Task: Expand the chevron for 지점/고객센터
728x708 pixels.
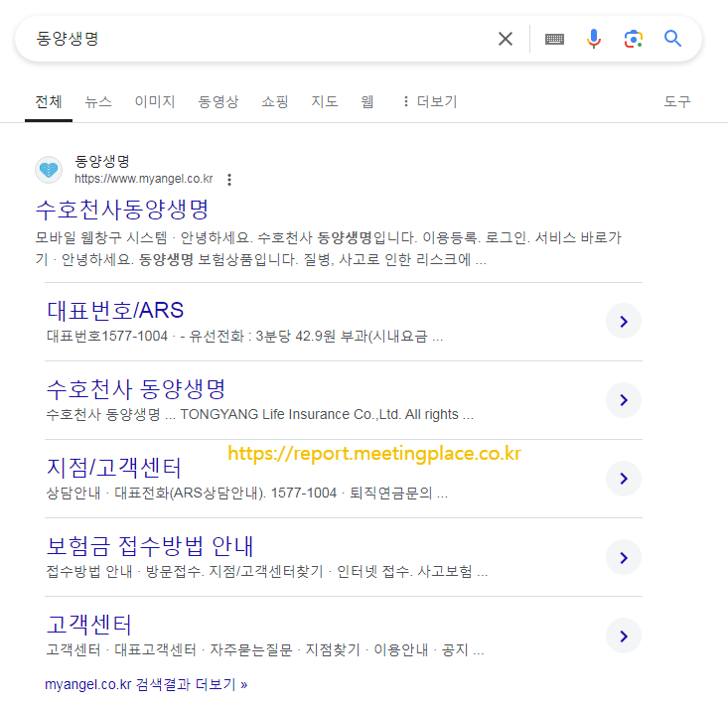Action: click(624, 479)
